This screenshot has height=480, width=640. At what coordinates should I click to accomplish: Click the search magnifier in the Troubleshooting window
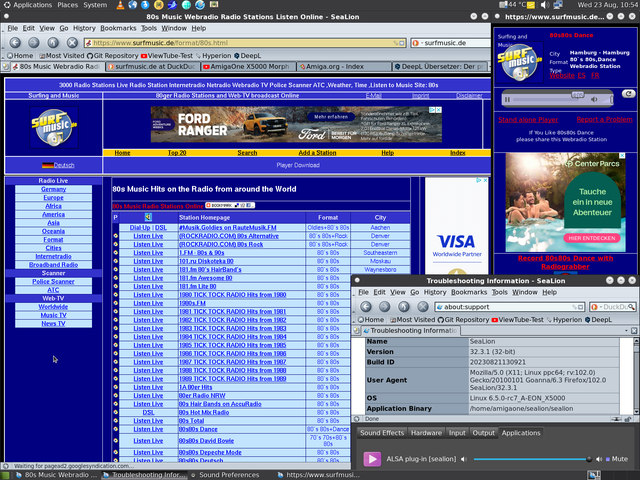[x=631, y=307]
